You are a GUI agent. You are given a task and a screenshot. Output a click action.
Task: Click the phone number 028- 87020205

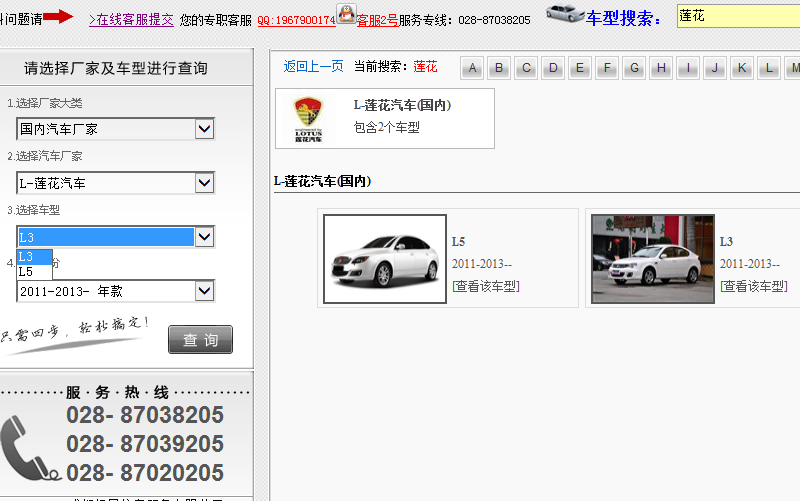point(145,473)
